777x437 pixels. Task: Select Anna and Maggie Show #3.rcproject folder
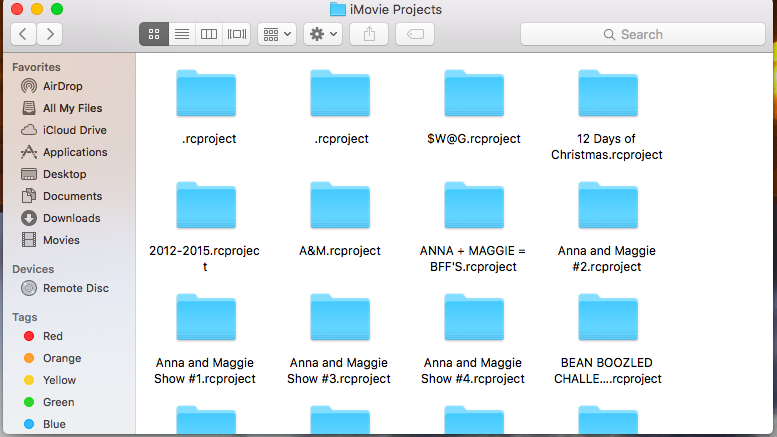point(340,318)
